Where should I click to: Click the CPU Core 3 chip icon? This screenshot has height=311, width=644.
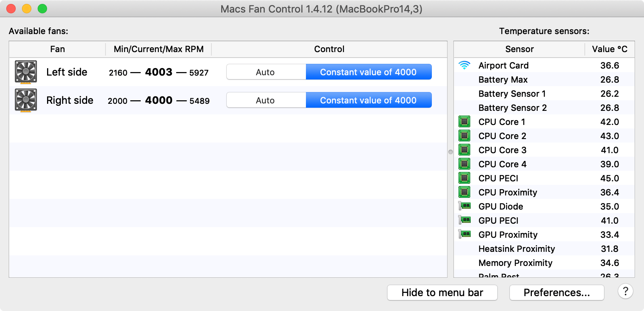click(x=464, y=150)
